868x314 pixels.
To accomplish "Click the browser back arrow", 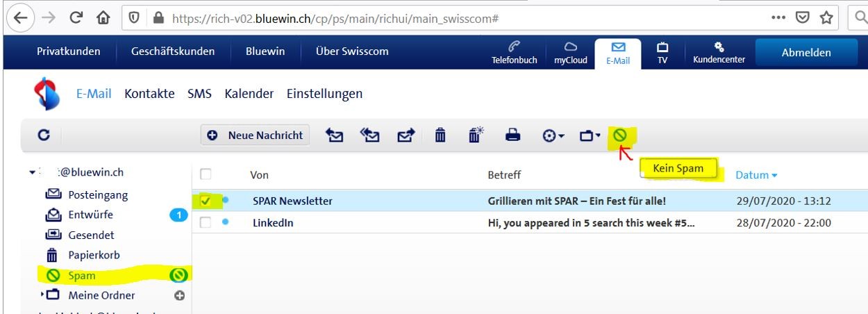I will click(x=19, y=18).
